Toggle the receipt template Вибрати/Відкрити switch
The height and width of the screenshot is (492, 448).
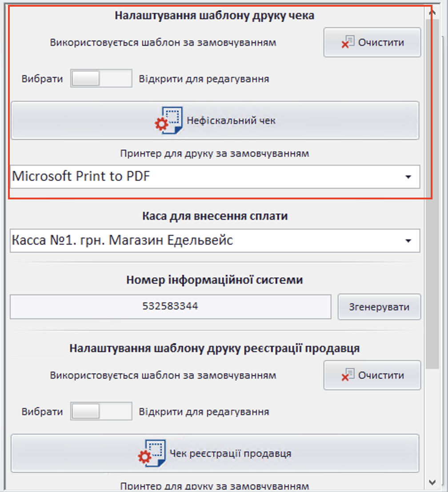click(x=101, y=79)
